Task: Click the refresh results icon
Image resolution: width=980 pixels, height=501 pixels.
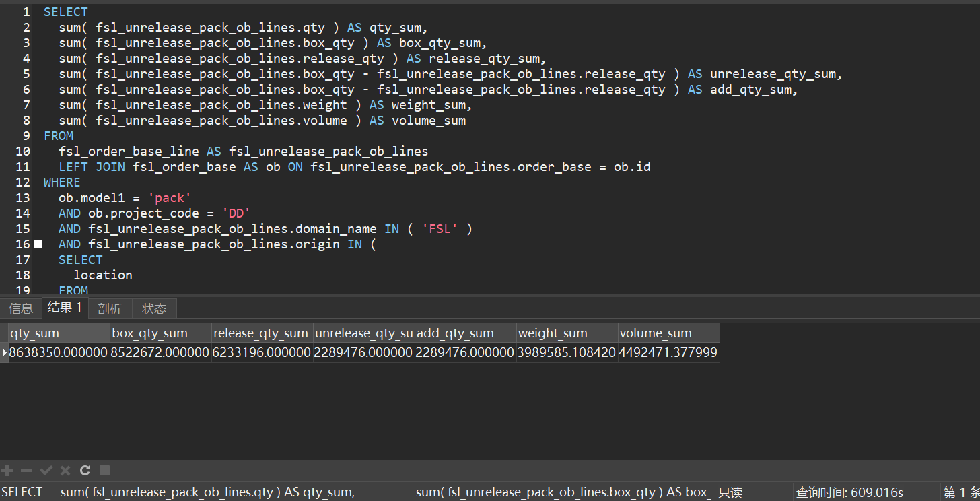Action: click(x=85, y=470)
